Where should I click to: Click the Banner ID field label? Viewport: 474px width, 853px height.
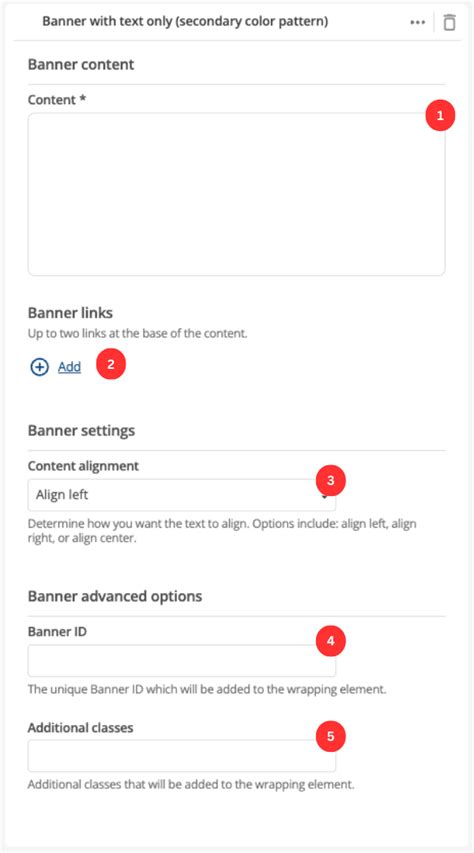click(x=57, y=632)
